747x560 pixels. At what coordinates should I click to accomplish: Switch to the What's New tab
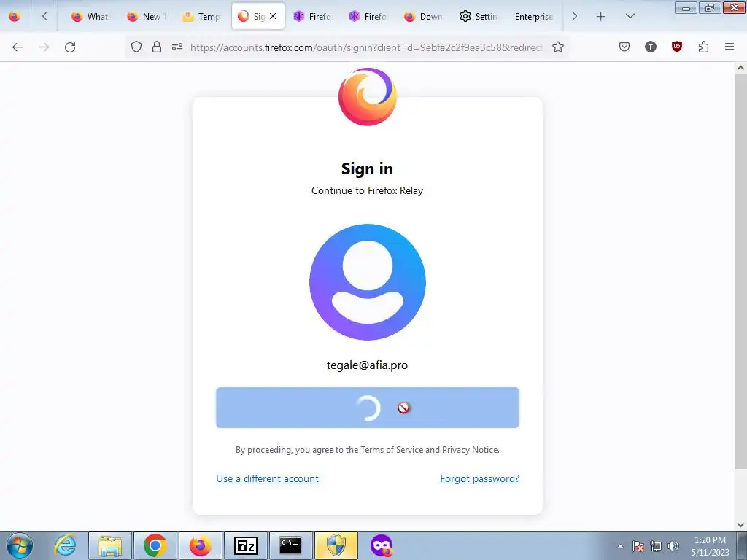(90, 17)
